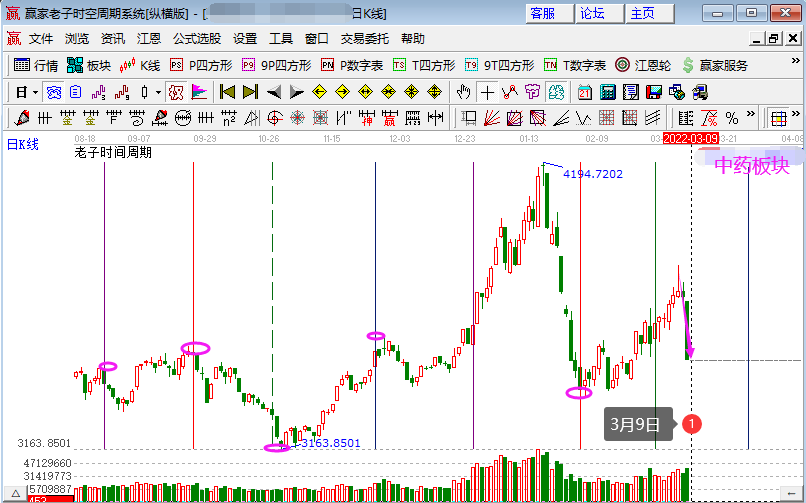The image size is (806, 503).
Task: Click the 客服 button
Action: [549, 14]
